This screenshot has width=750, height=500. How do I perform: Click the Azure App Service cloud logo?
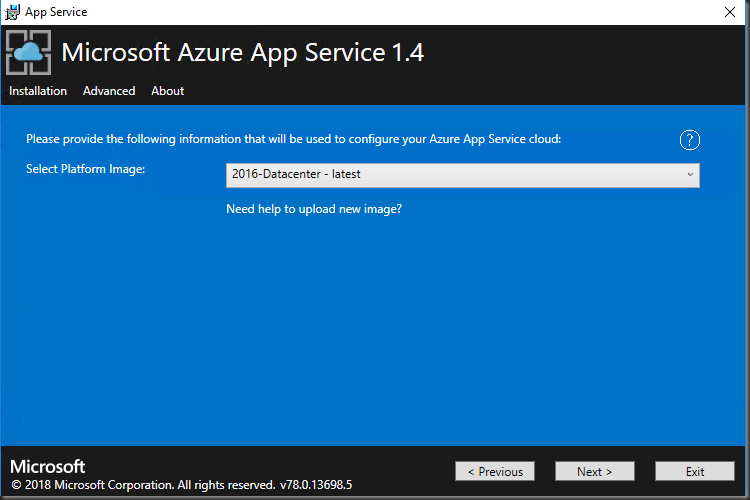point(28,53)
